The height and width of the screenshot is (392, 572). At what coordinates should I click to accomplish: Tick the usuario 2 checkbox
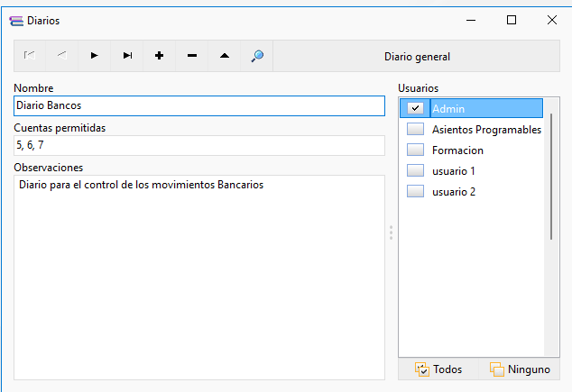[x=415, y=191]
